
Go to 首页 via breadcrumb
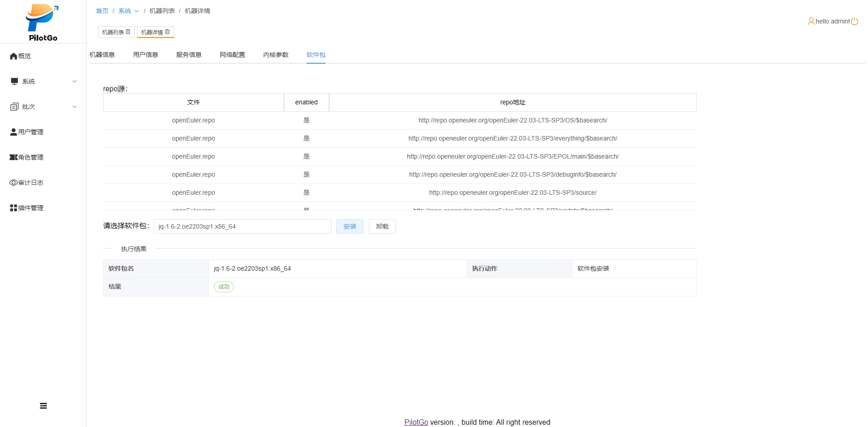(x=102, y=11)
